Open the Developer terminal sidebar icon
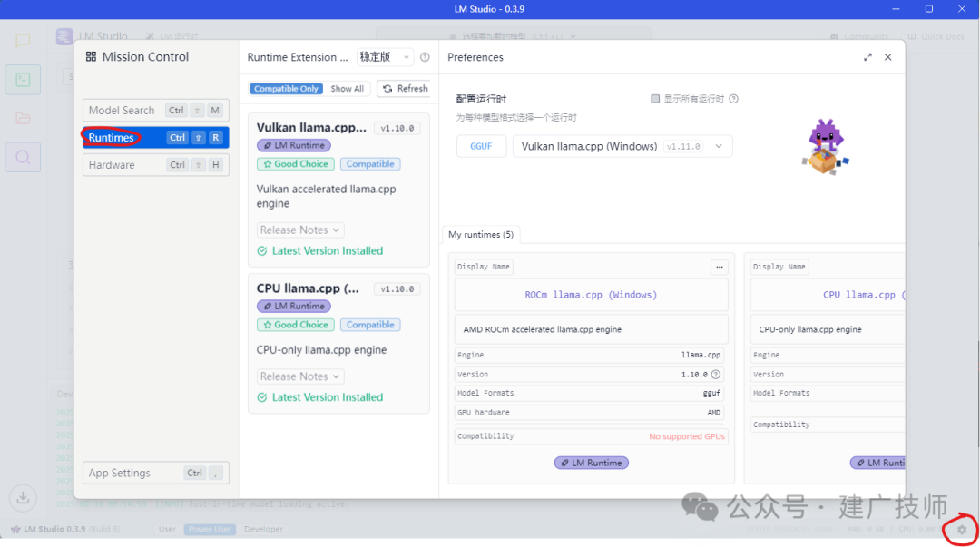Image resolution: width=980 pixels, height=547 pixels. (23, 80)
